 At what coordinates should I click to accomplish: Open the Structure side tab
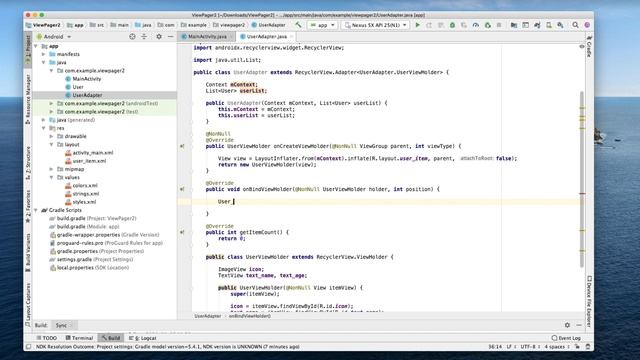click(28, 163)
